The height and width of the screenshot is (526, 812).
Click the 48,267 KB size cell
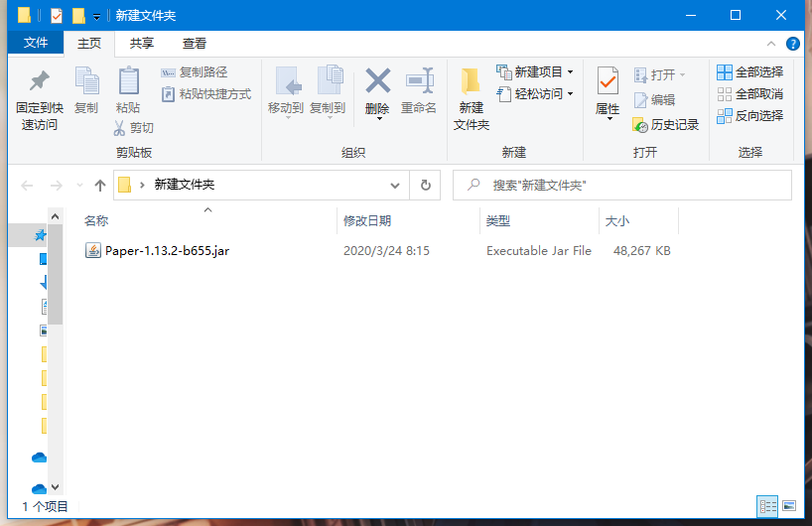point(641,251)
